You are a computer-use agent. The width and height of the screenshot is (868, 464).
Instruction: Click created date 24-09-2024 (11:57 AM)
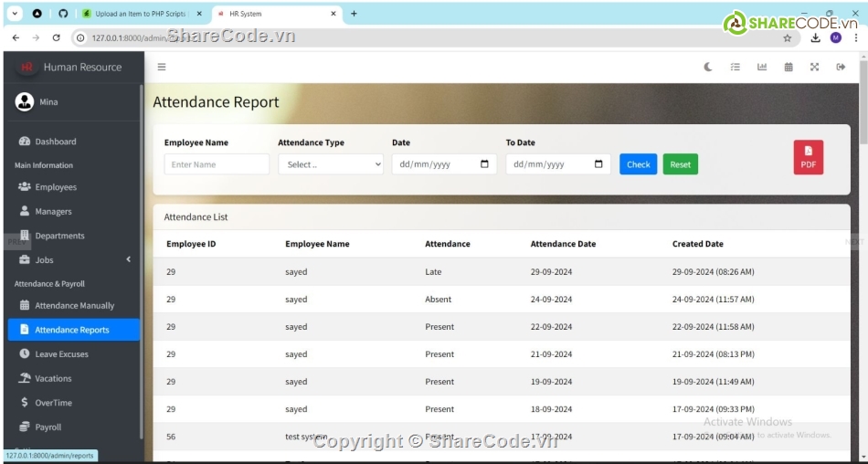tap(713, 300)
